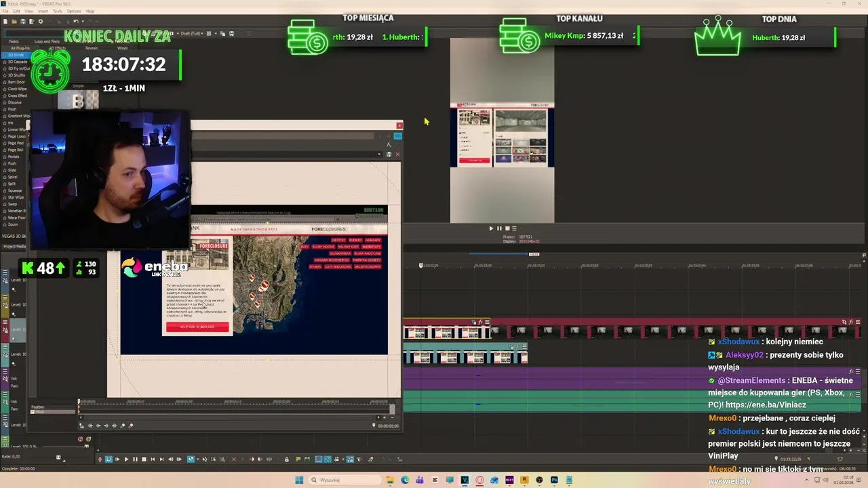
Task: Expand the Auto Ripple dropdown arrow
Action: point(342,460)
